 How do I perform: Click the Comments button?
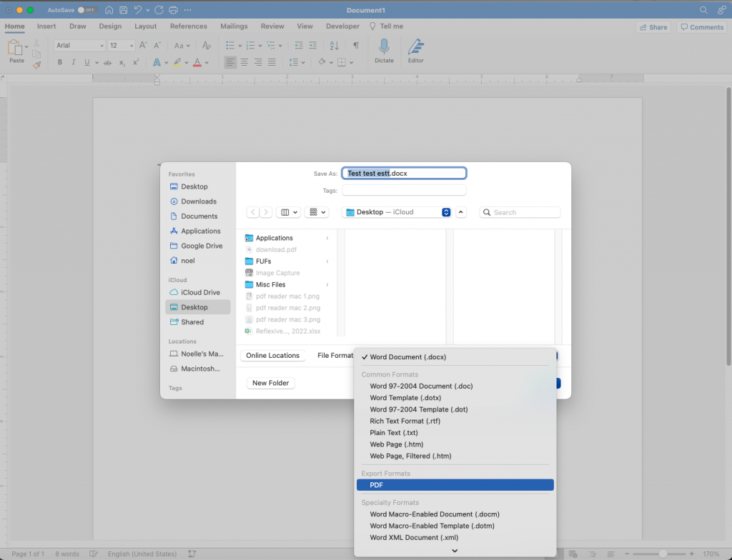click(702, 27)
